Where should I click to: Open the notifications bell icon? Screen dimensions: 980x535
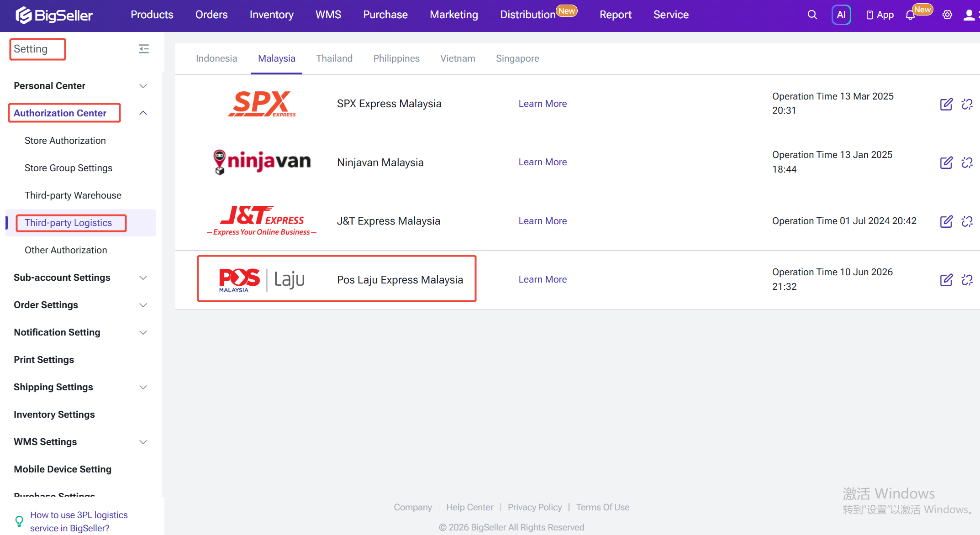910,15
